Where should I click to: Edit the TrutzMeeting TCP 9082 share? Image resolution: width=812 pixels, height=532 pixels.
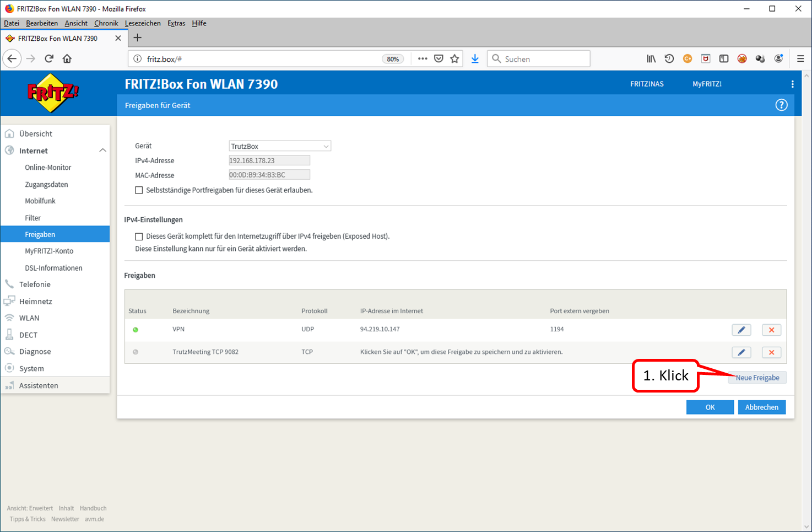[x=741, y=352]
